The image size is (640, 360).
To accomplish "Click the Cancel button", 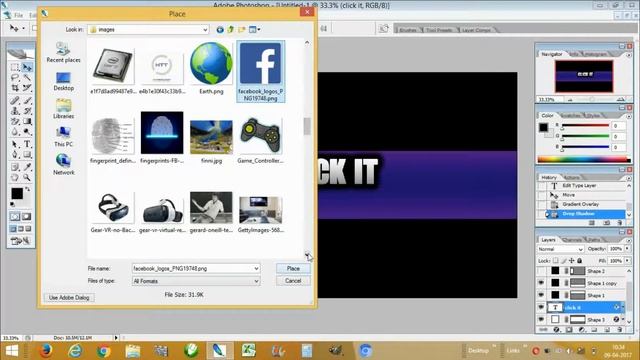I will (293, 281).
